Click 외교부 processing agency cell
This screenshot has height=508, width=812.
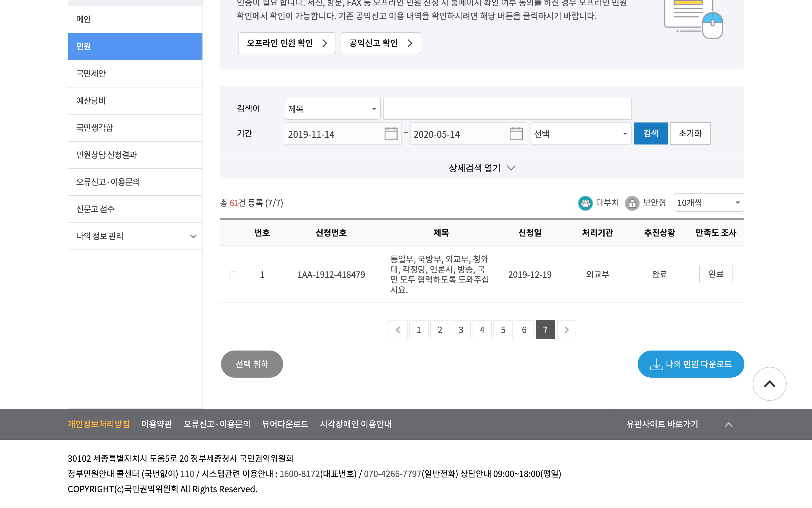pyautogui.click(x=598, y=275)
